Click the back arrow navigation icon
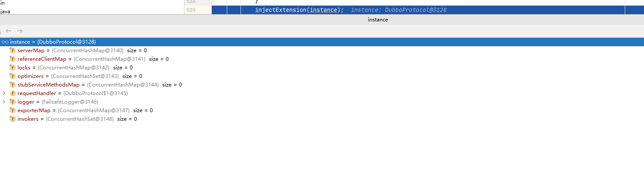 click(8, 31)
